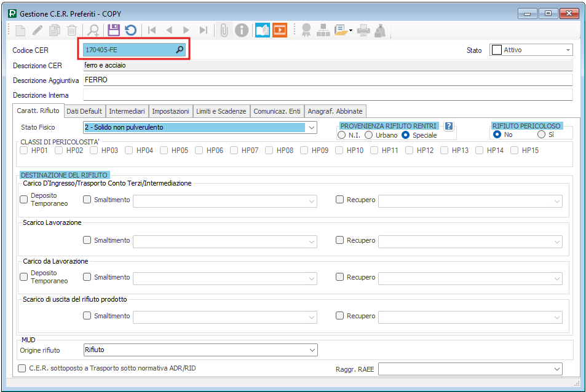This screenshot has width=586, height=392.
Task: Click the orange video tutorial icon
Action: coord(280,30)
